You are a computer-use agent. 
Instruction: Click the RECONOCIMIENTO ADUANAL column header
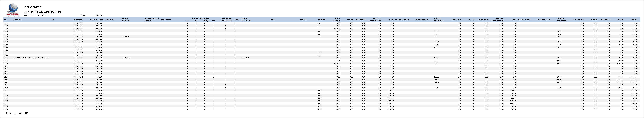(151, 20)
